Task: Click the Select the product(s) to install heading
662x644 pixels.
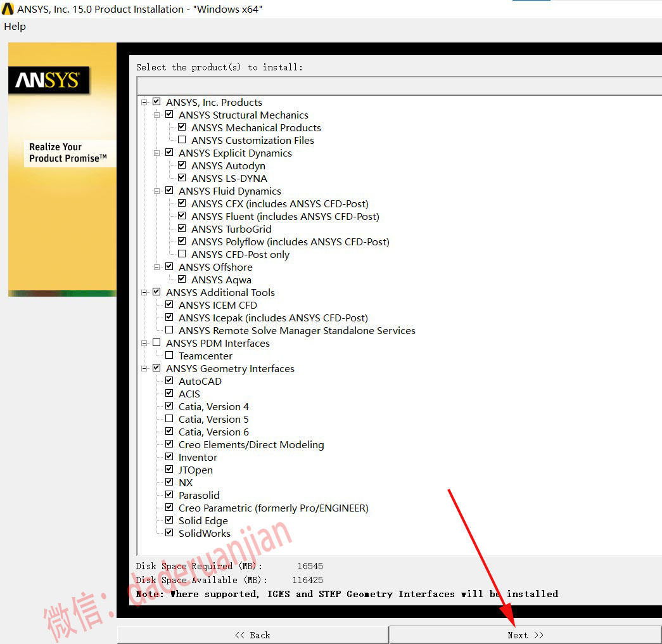Action: tap(220, 67)
